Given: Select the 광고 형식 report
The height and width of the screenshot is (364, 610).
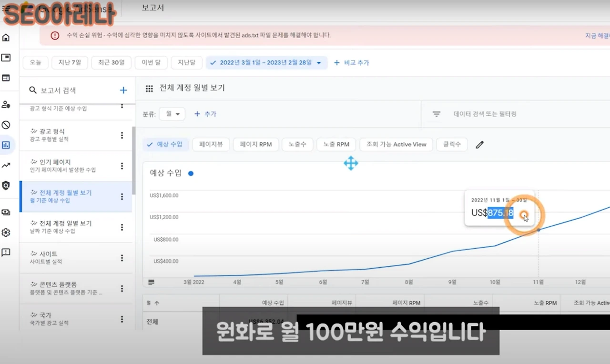Looking at the screenshot, I should (76, 135).
